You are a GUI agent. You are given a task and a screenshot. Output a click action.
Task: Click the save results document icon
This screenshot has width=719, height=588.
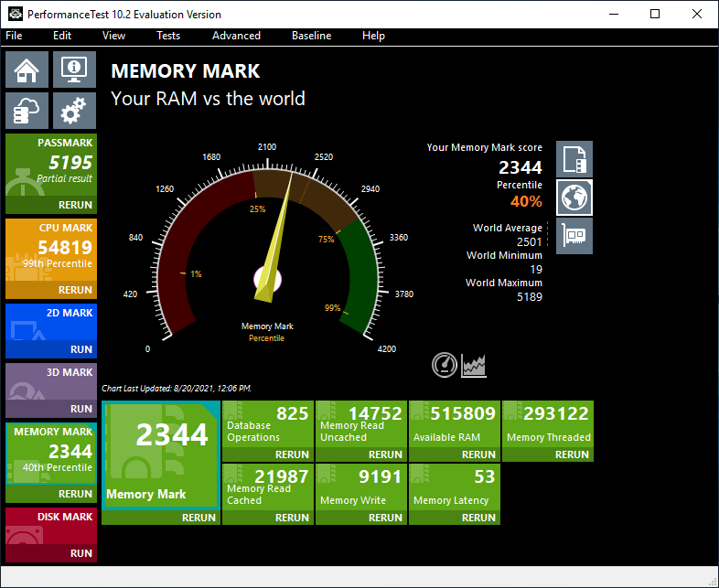(x=574, y=159)
